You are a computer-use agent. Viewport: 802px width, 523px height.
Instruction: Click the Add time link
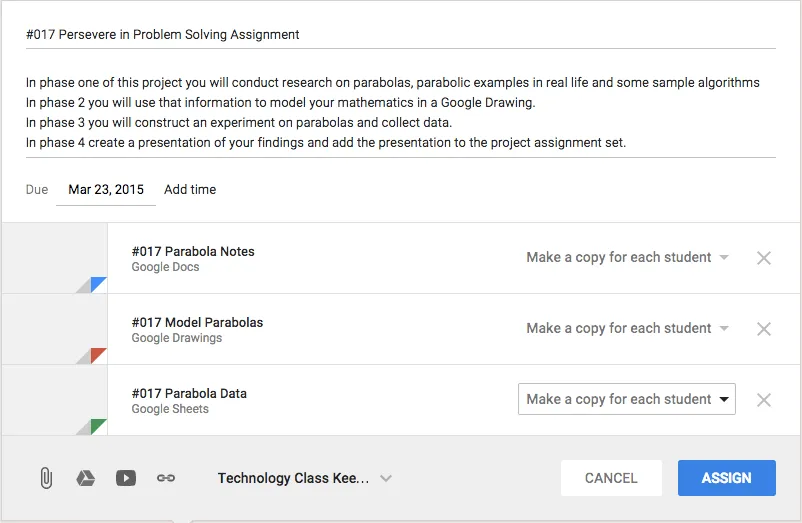(190, 189)
